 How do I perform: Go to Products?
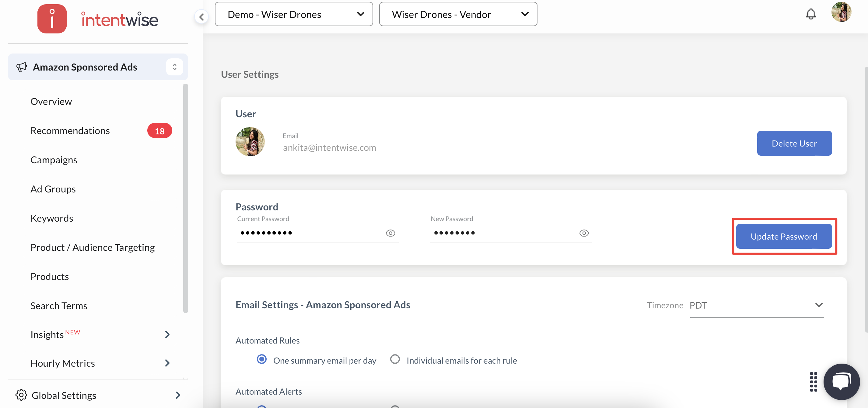(x=50, y=276)
